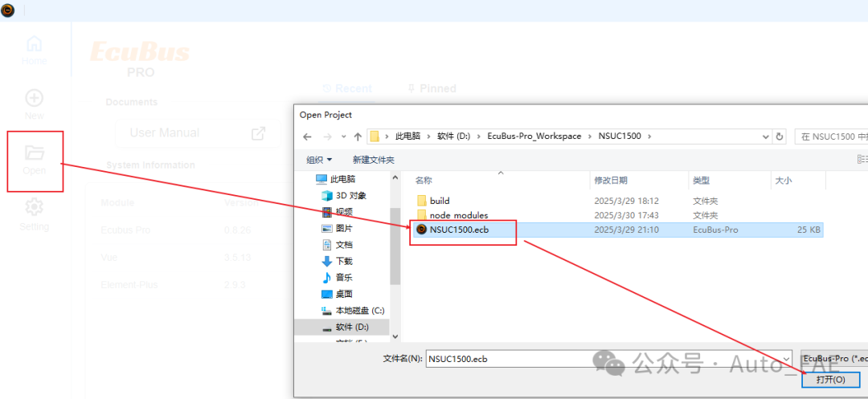Screen dimensions: 868x399
Task: Select the node_modules folder
Action: [x=452, y=215]
